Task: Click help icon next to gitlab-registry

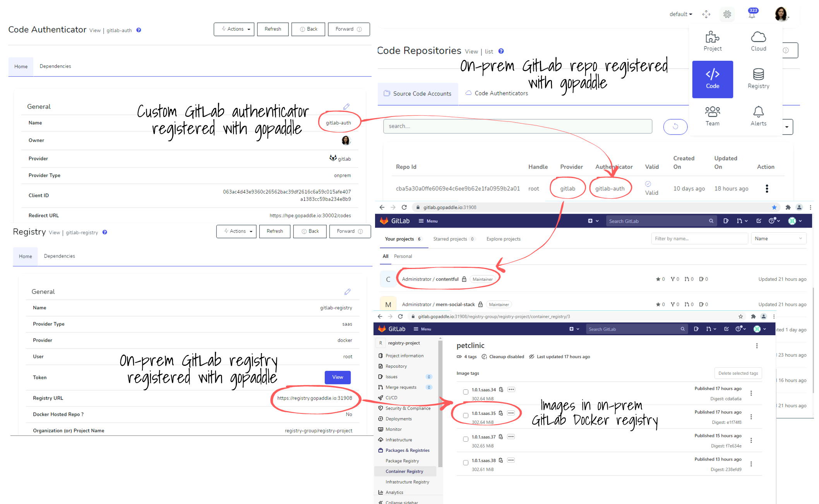Action: (x=105, y=232)
